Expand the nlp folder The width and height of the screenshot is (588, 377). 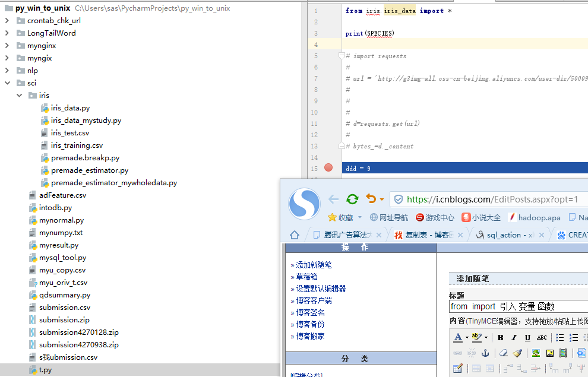pos(7,71)
